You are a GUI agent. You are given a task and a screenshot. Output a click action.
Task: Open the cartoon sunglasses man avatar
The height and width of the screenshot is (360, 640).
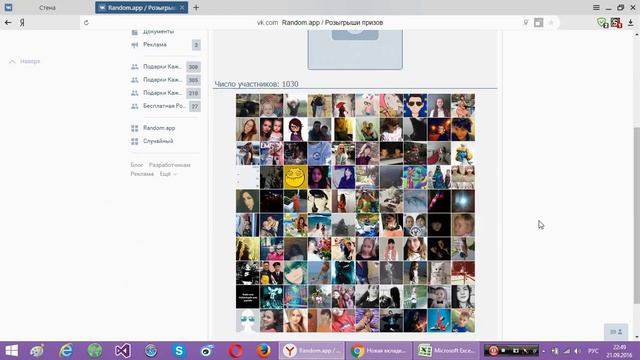click(x=415, y=105)
